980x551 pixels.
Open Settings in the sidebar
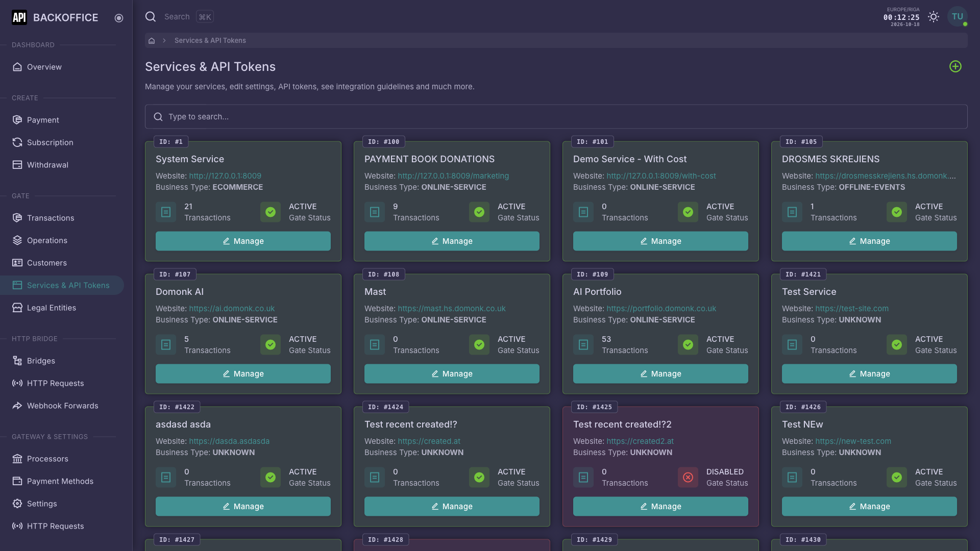pyautogui.click(x=62, y=504)
